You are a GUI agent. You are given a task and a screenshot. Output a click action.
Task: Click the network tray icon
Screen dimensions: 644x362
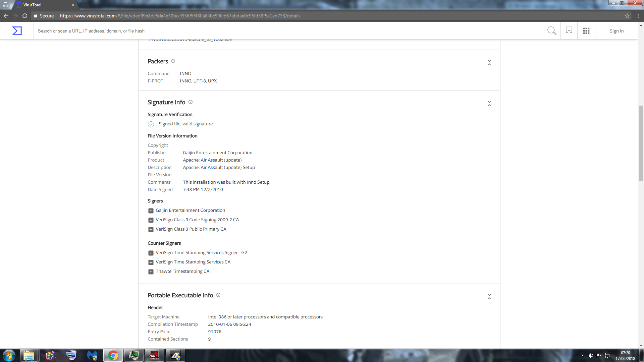tap(607, 356)
